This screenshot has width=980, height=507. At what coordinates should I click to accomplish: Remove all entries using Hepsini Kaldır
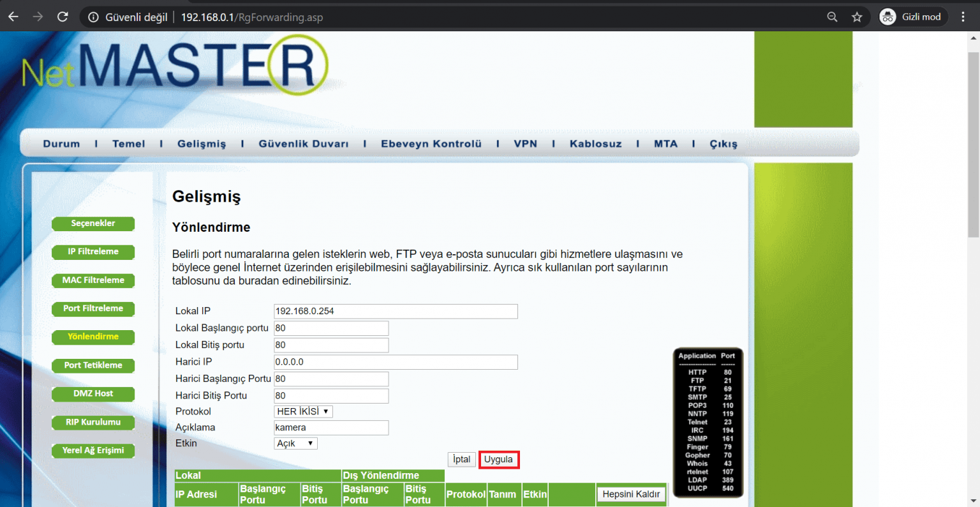(630, 494)
